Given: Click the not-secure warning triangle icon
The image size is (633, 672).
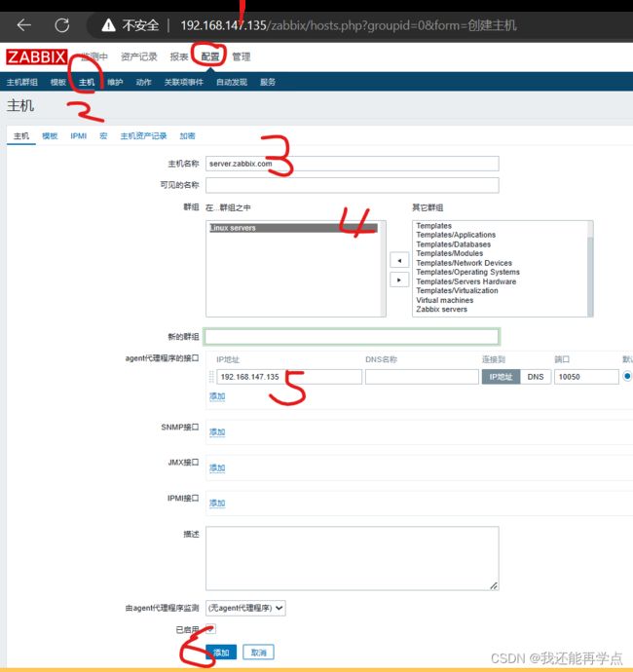Looking at the screenshot, I should point(108,25).
